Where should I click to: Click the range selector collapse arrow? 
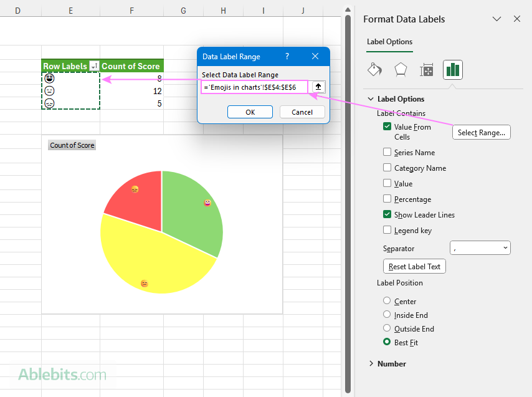point(317,87)
